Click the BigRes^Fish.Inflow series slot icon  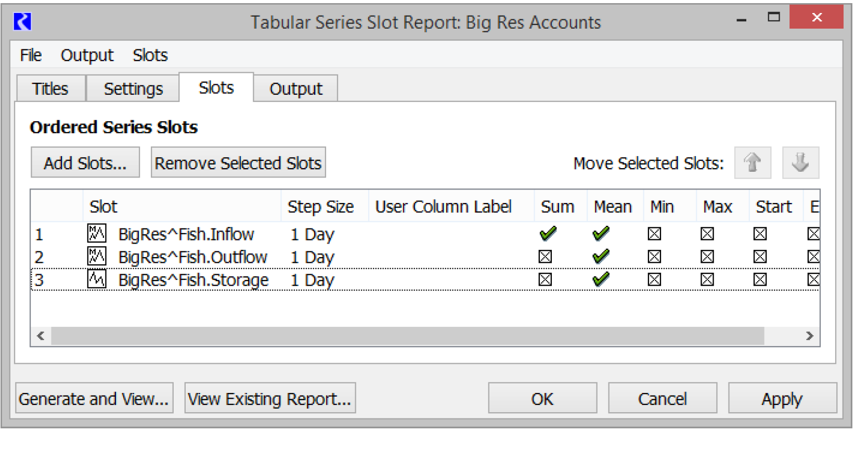pyautogui.click(x=97, y=234)
